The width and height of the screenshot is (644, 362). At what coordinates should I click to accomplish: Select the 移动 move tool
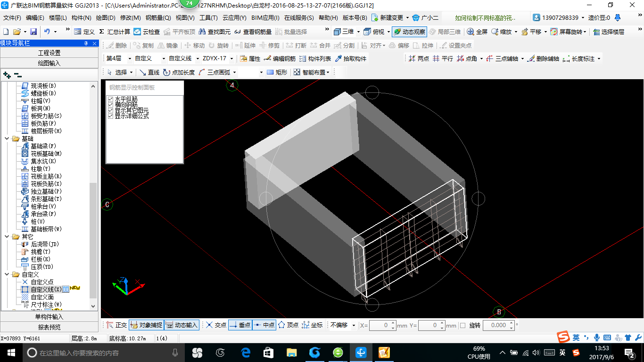[x=194, y=45]
